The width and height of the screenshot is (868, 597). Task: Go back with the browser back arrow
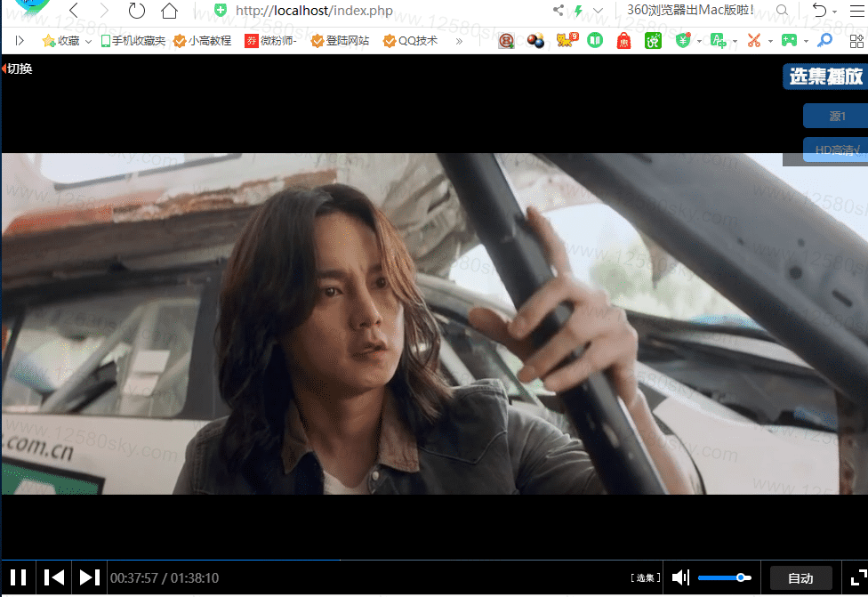[74, 10]
